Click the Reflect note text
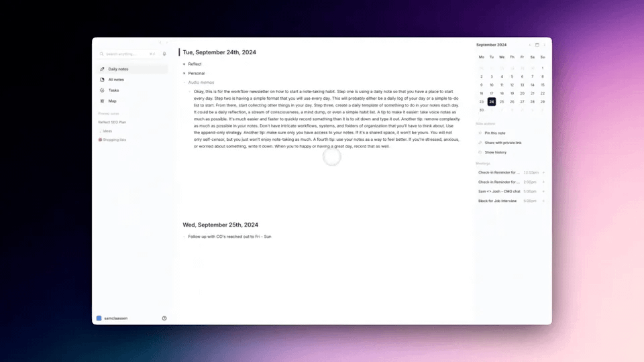Screen dimensions: 644x362 [195, 64]
